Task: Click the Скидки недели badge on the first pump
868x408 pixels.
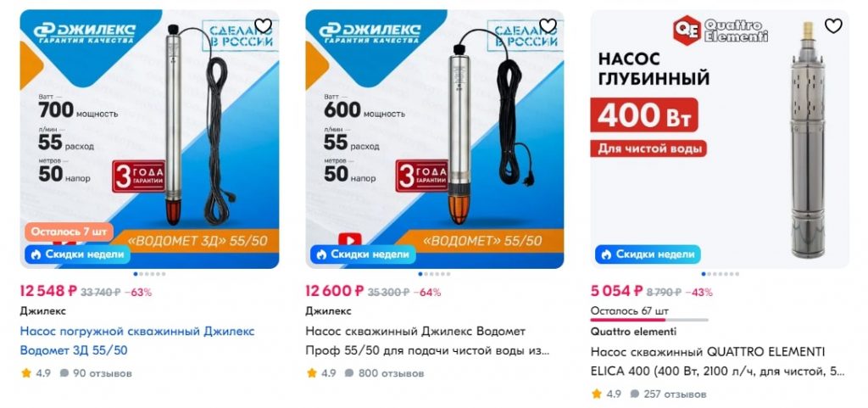Action: (x=77, y=254)
